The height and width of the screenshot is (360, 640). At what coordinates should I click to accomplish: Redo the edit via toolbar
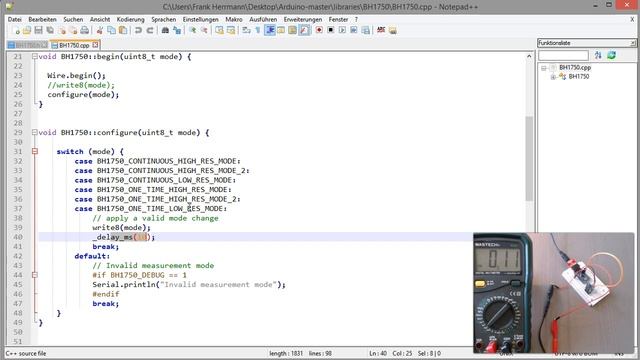pyautogui.click(x=150, y=30)
